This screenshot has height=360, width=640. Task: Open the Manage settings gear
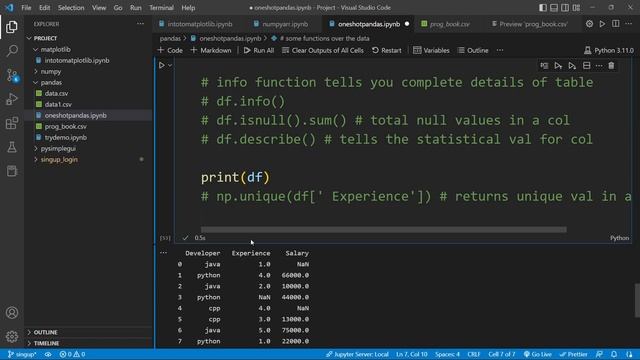pyautogui.click(x=12, y=336)
